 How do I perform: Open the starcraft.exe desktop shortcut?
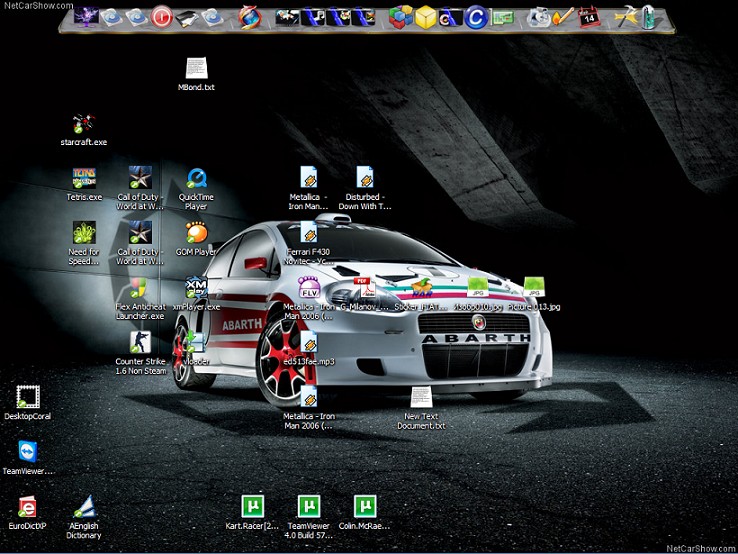click(84, 125)
